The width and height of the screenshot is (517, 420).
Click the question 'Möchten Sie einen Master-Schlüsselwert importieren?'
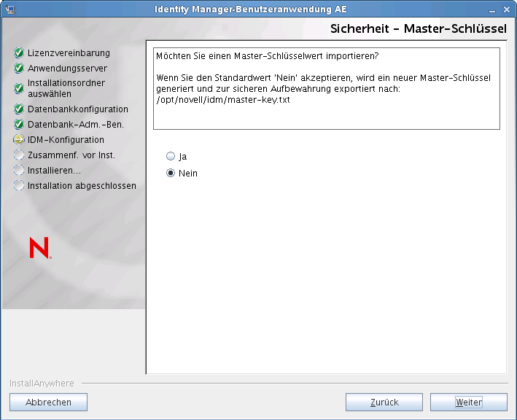(268, 56)
